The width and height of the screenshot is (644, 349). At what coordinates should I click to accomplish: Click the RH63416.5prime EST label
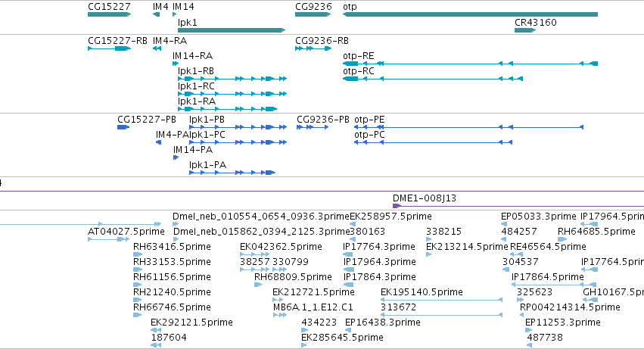coord(172,247)
